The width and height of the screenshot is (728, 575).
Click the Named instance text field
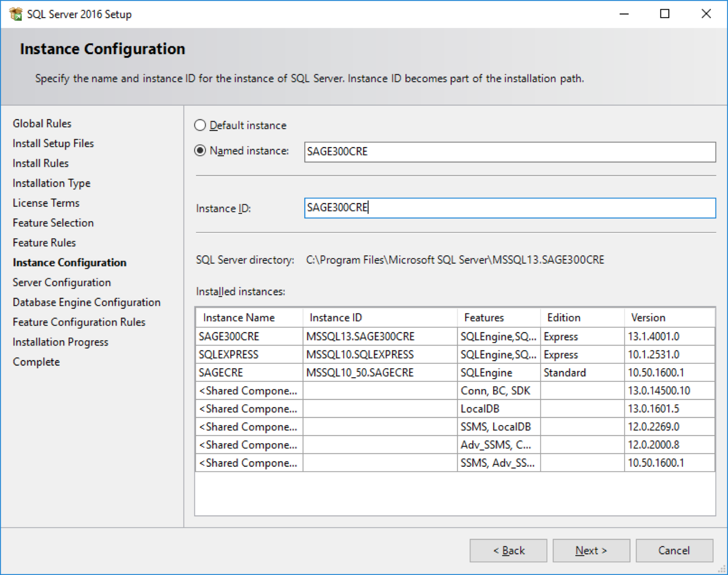click(x=510, y=151)
